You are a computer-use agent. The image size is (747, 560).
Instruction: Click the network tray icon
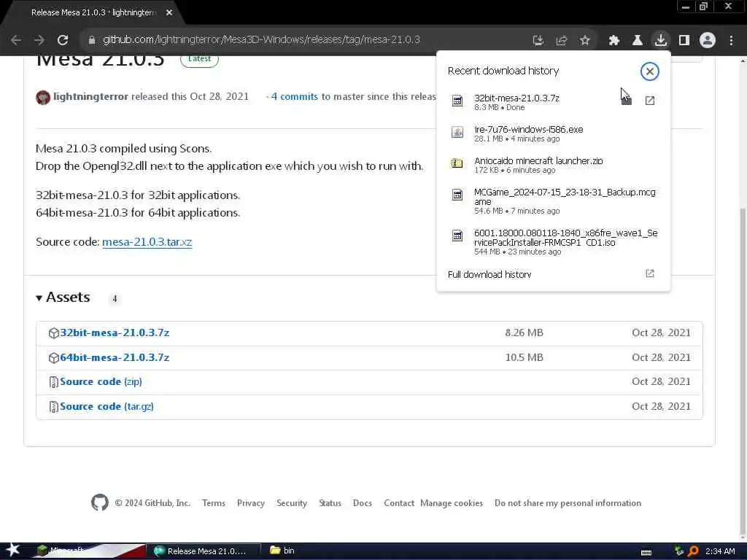click(679, 551)
